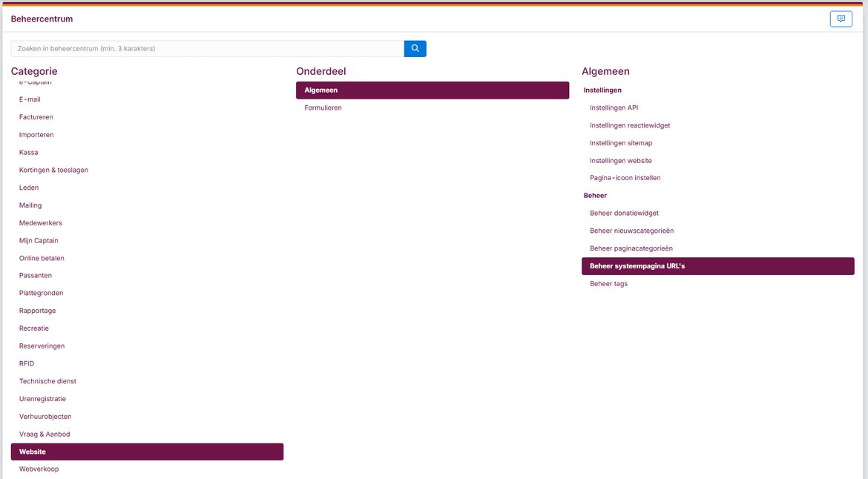The width and height of the screenshot is (868, 479).
Task: Open the Online betalen category
Action: [x=42, y=258]
